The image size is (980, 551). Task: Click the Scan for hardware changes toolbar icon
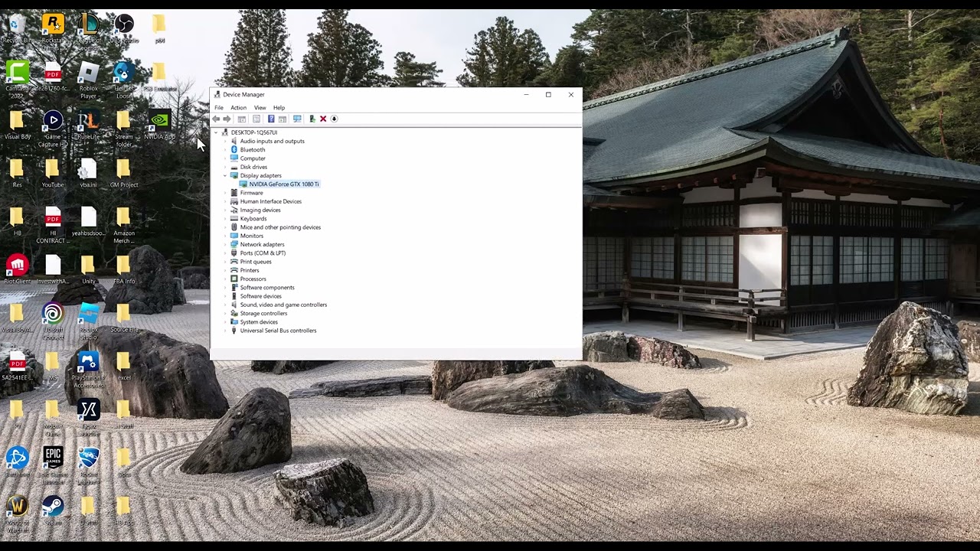pos(297,119)
